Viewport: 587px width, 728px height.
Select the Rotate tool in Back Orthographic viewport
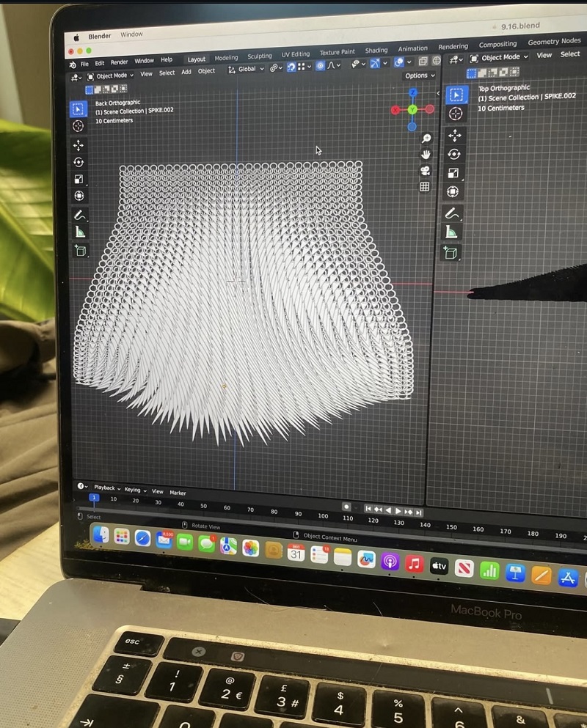click(x=79, y=162)
